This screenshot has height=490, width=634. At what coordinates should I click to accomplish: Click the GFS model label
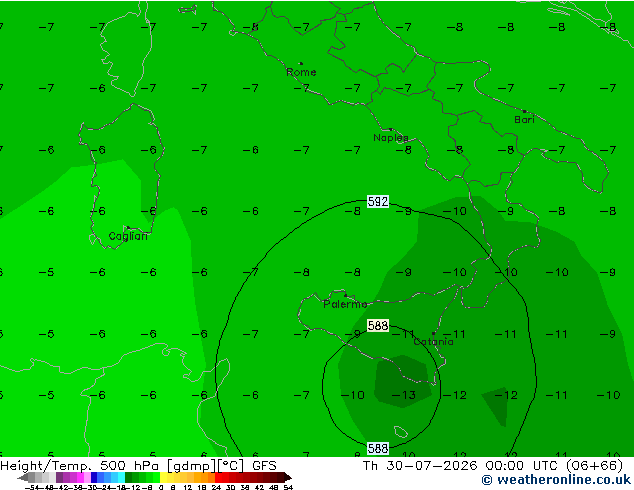pyautogui.click(x=264, y=465)
